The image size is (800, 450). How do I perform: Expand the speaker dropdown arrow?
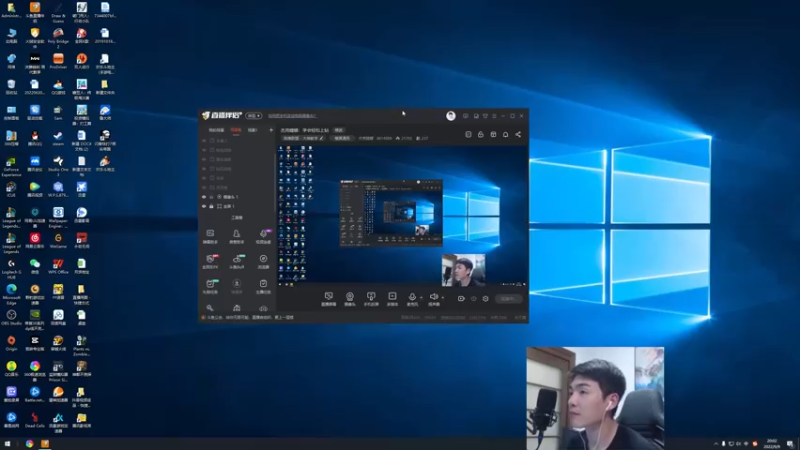tap(442, 297)
